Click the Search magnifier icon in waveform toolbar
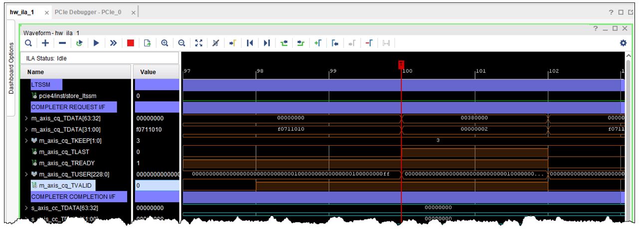The height and width of the screenshot is (229, 644). pos(28,43)
